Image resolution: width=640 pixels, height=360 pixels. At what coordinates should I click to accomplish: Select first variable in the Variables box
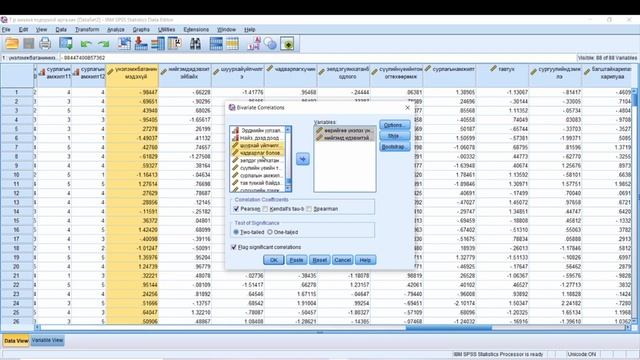[344, 131]
